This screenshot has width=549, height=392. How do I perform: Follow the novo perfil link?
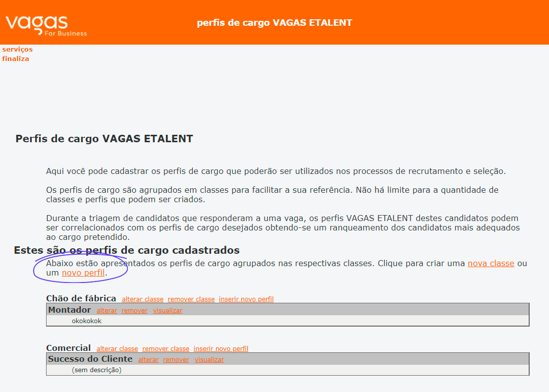pos(83,273)
